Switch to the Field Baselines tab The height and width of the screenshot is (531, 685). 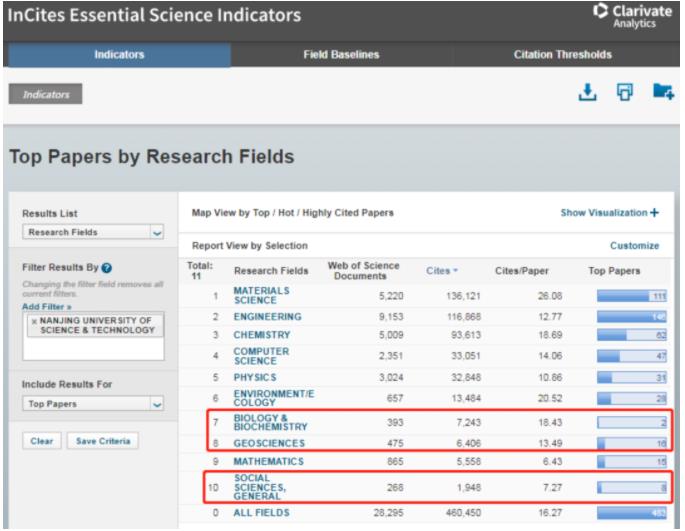342,54
